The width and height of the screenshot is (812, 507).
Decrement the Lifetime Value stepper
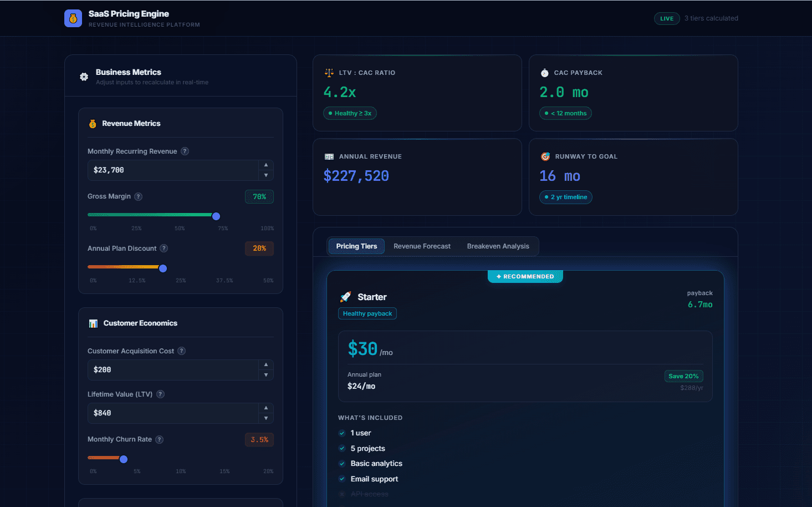266,418
